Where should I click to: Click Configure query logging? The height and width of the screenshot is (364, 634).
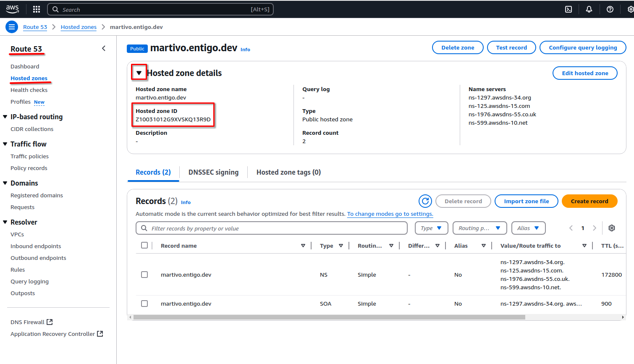[583, 47]
